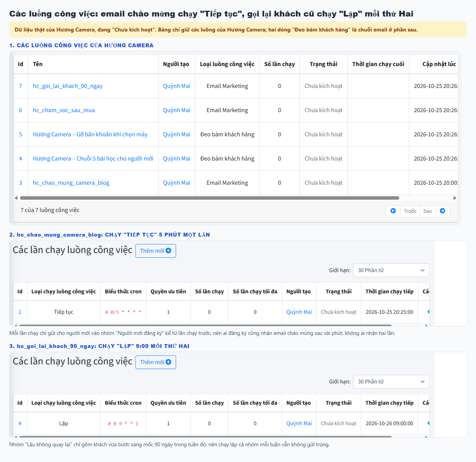
Task: Open 'Giới hạn' dropdown in section 3
Action: point(391,382)
